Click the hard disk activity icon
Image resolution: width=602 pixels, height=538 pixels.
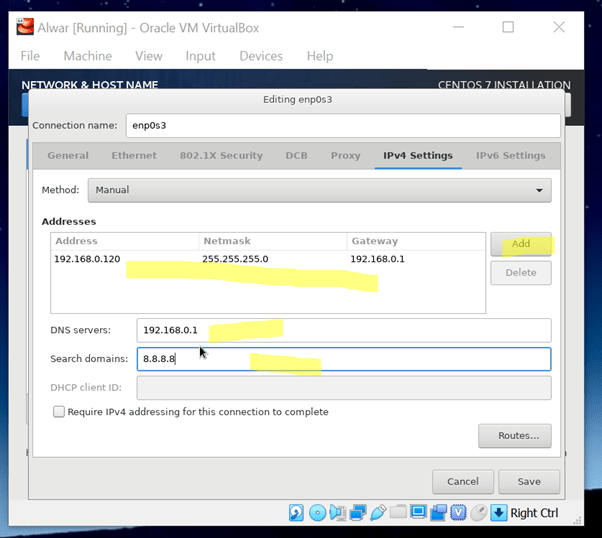(297, 513)
